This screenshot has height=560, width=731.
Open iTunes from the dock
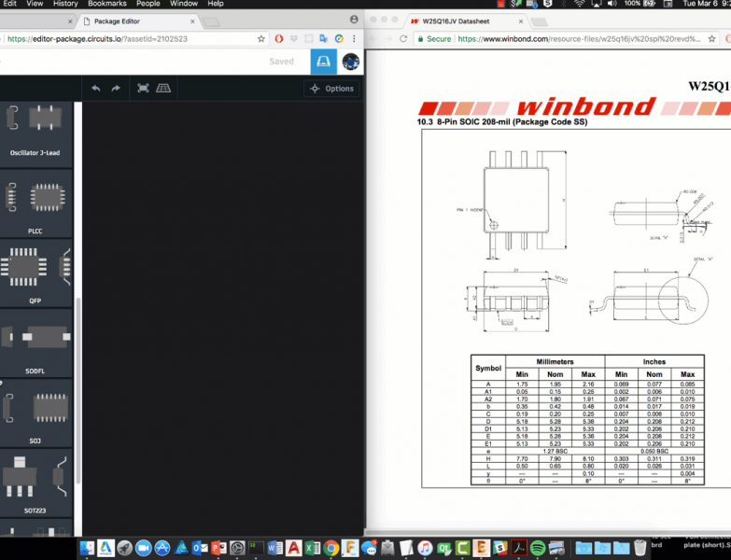(425, 548)
